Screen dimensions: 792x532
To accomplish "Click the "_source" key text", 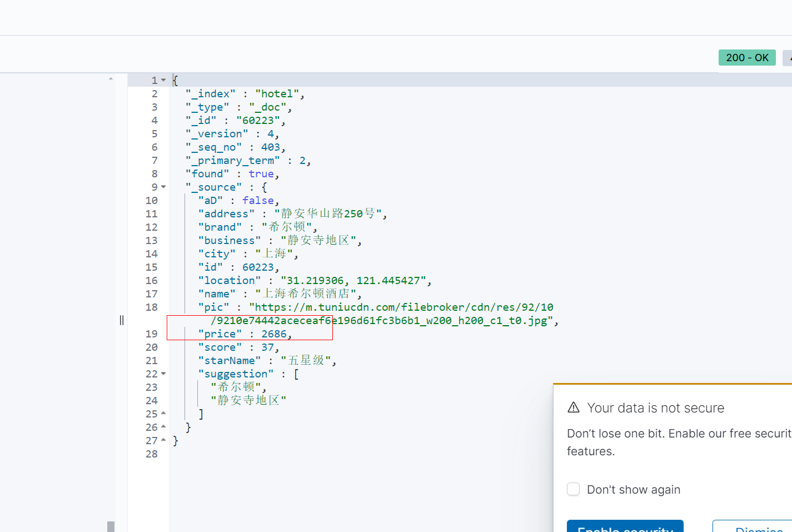I will click(x=214, y=187).
